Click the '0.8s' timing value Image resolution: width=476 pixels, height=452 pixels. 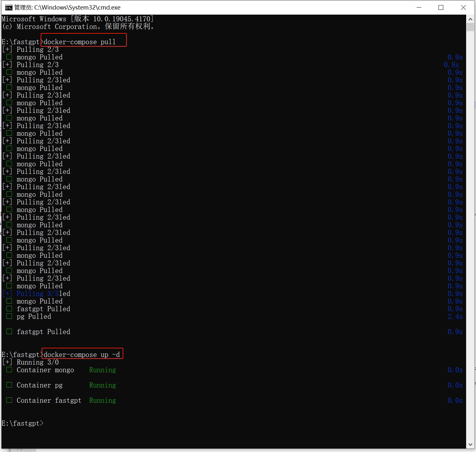(451, 65)
